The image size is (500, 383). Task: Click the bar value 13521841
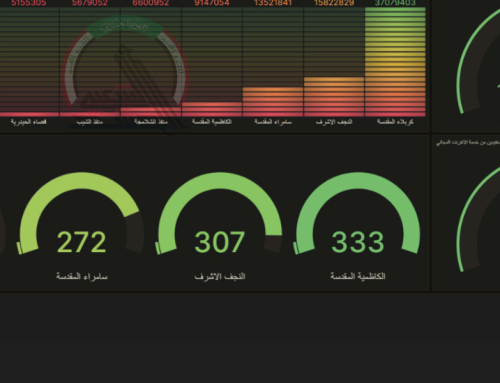coord(273,3)
